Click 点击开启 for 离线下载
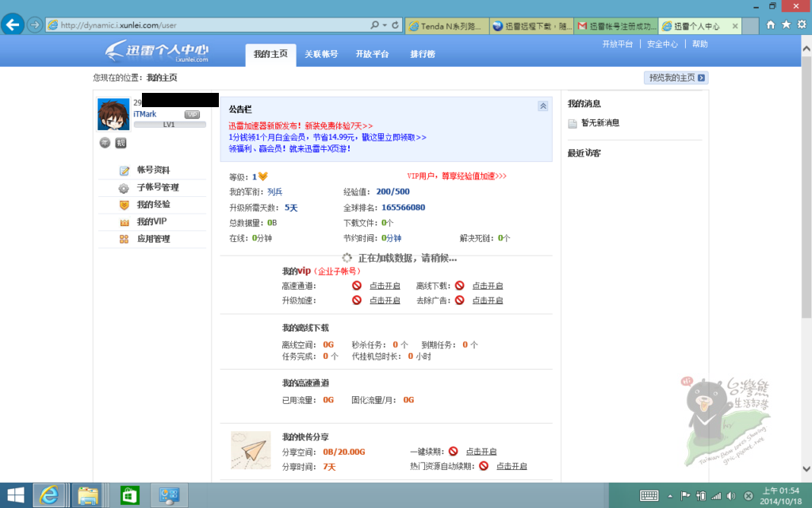The image size is (812, 508). click(x=488, y=286)
